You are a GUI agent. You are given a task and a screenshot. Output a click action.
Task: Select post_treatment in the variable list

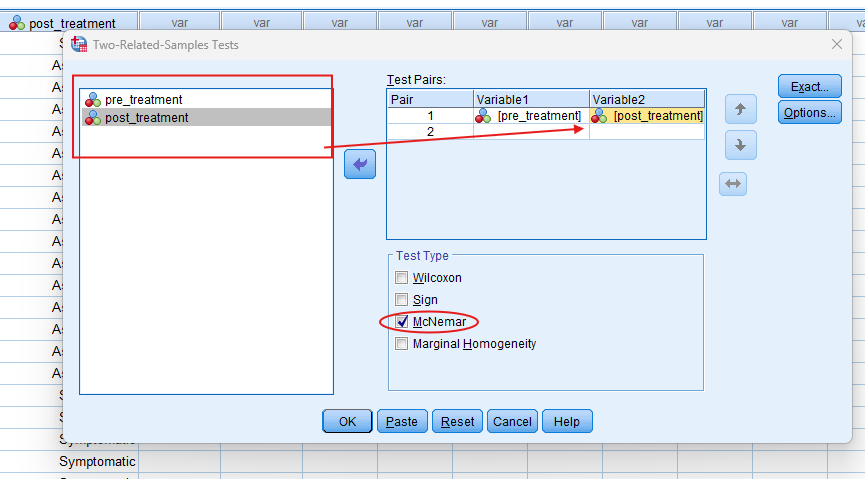coord(146,118)
